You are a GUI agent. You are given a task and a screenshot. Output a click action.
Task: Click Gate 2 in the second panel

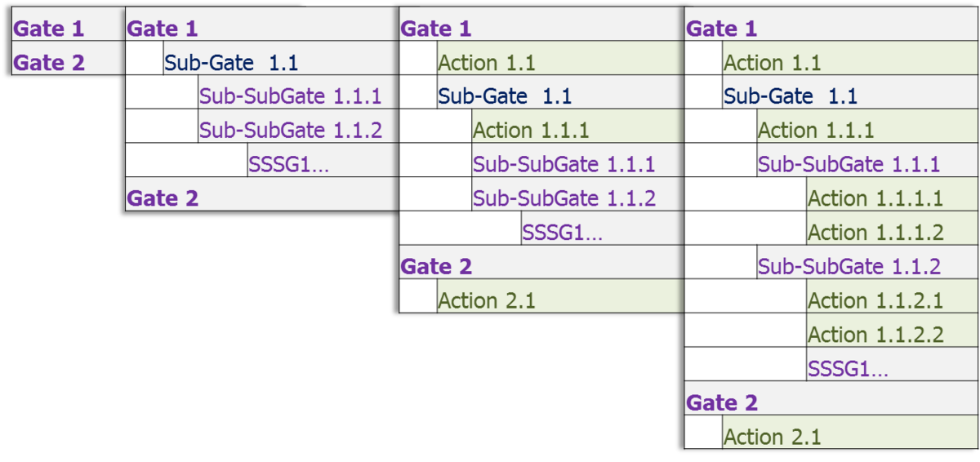click(262, 198)
